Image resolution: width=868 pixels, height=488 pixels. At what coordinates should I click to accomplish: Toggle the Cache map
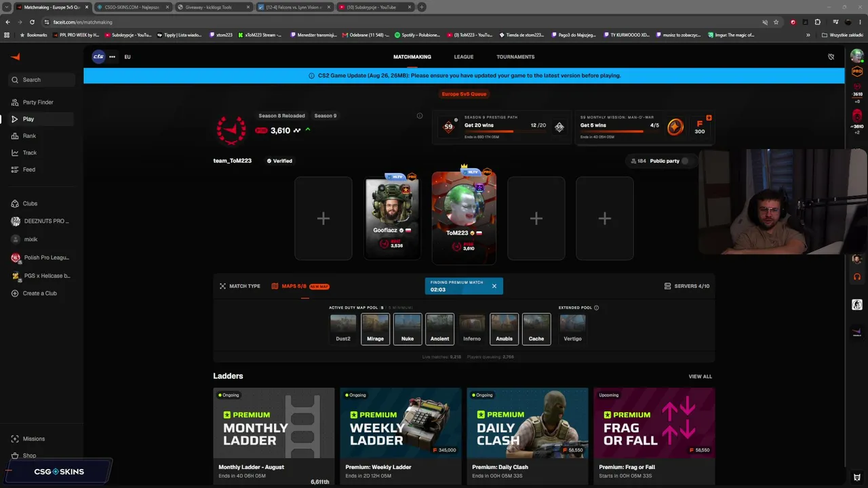click(536, 329)
